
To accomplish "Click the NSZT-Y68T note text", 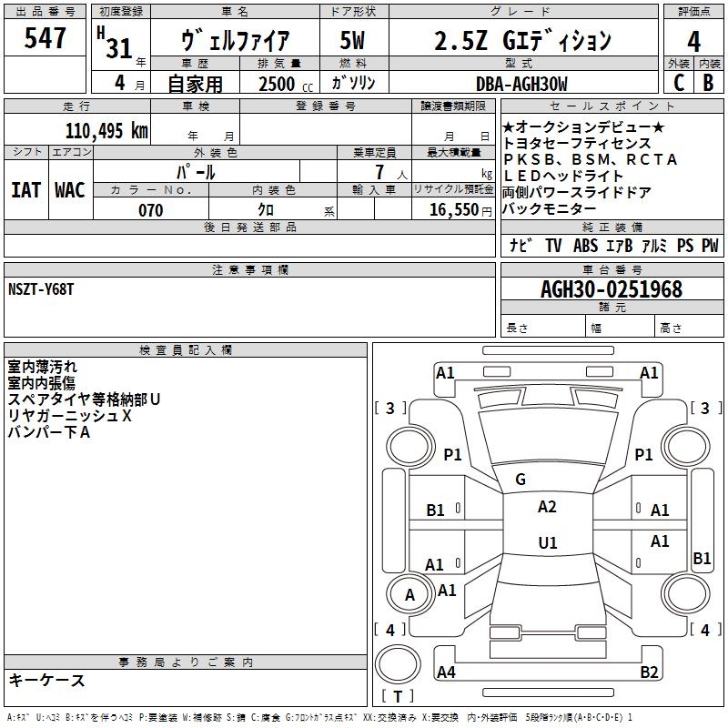I will [x=41, y=288].
